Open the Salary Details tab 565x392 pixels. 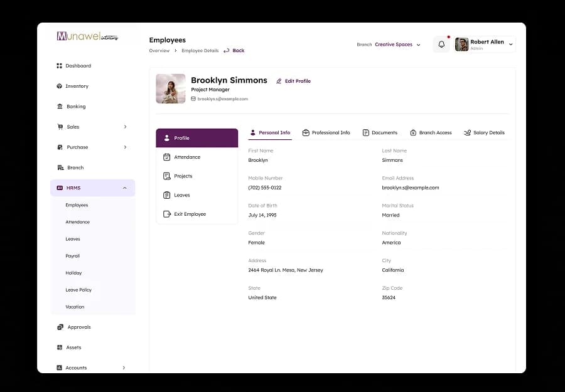pos(484,132)
